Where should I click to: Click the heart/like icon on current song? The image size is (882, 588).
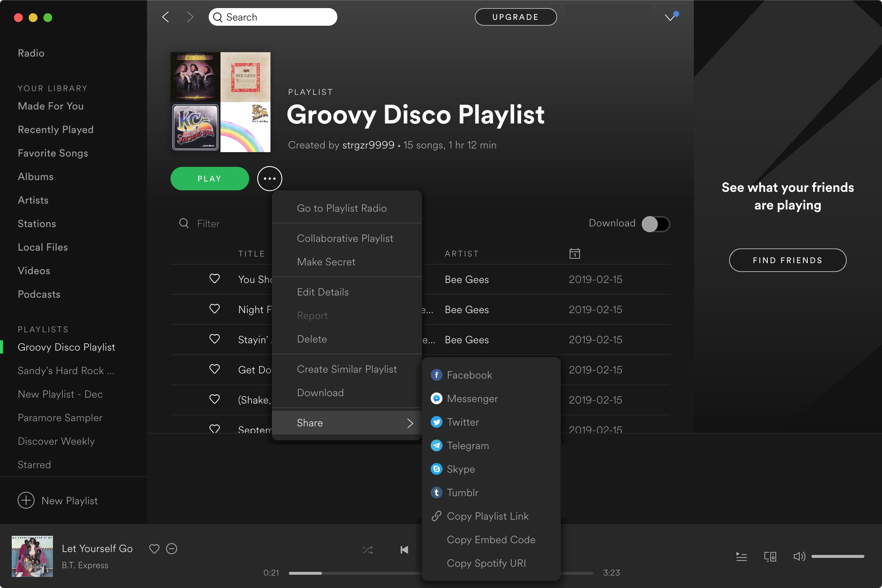(154, 549)
